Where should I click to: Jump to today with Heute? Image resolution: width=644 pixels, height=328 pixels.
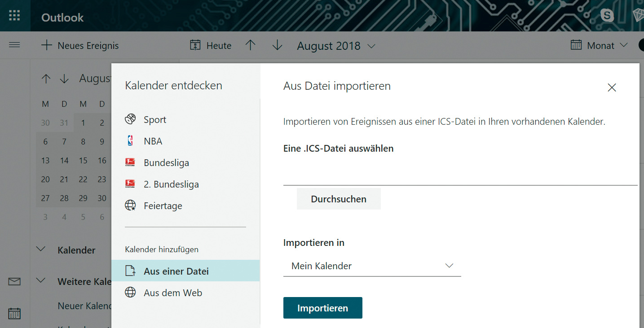pos(211,45)
